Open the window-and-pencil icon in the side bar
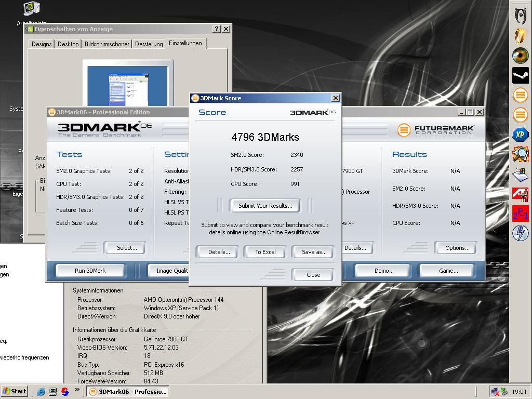 [x=520, y=175]
